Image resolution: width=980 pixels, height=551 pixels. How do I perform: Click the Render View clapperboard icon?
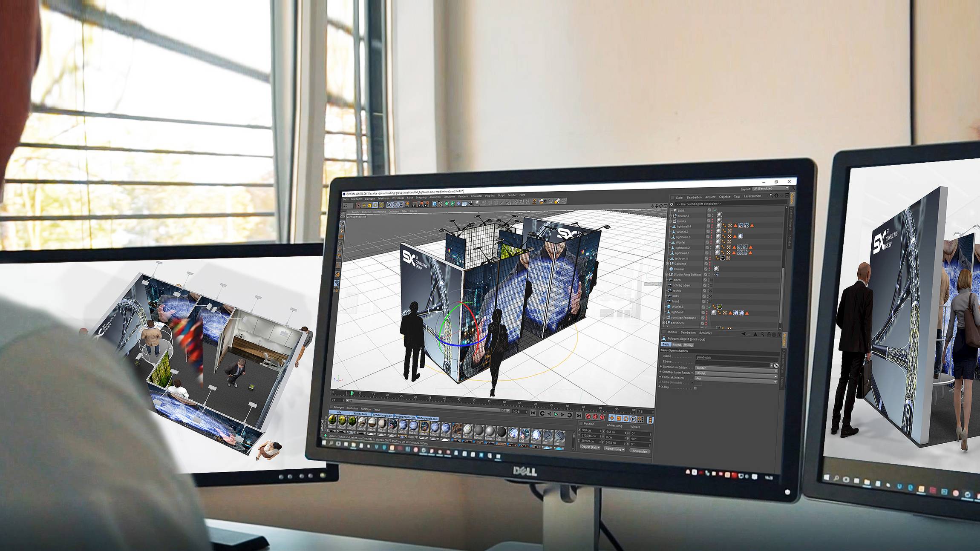414,204
